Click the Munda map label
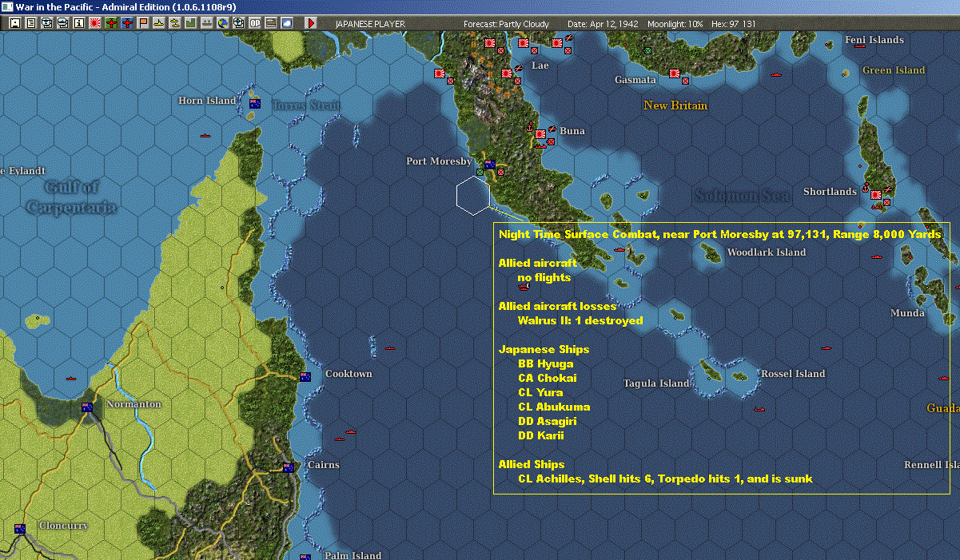Image resolution: width=960 pixels, height=560 pixels. pyautogui.click(x=908, y=313)
